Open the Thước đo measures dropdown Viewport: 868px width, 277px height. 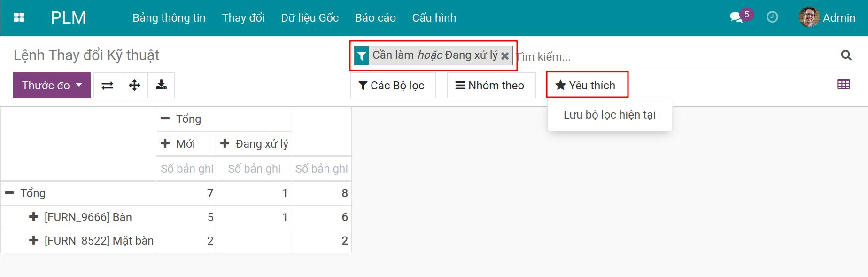pyautogui.click(x=51, y=85)
